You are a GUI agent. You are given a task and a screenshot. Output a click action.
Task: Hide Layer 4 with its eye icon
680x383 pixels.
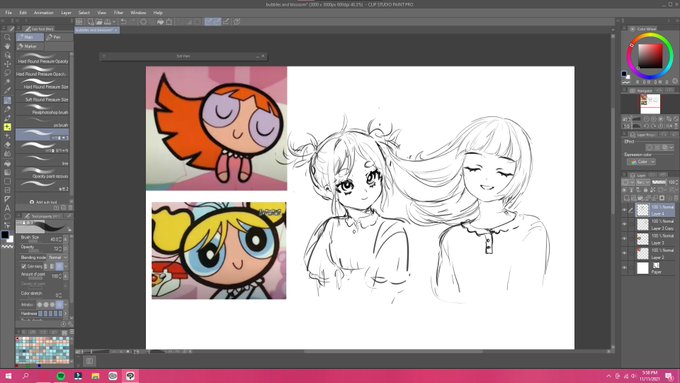point(624,210)
